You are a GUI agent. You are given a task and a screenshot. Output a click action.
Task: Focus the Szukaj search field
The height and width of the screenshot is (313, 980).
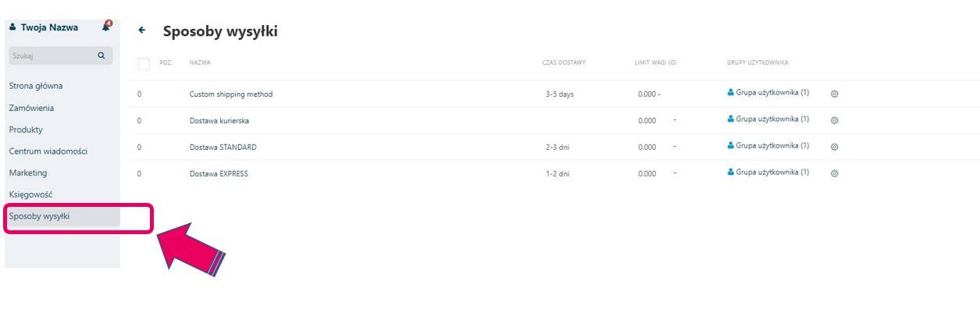51,56
